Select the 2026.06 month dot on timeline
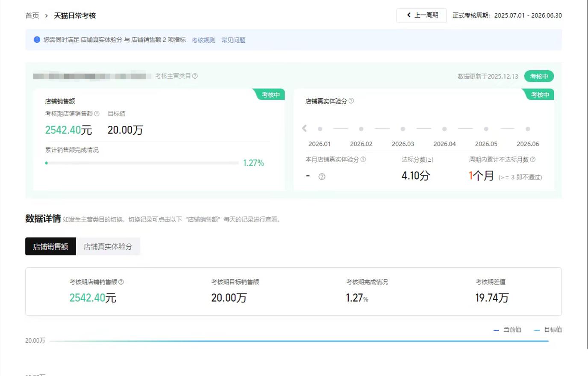Image resolution: width=588 pixels, height=376 pixels. pos(528,129)
